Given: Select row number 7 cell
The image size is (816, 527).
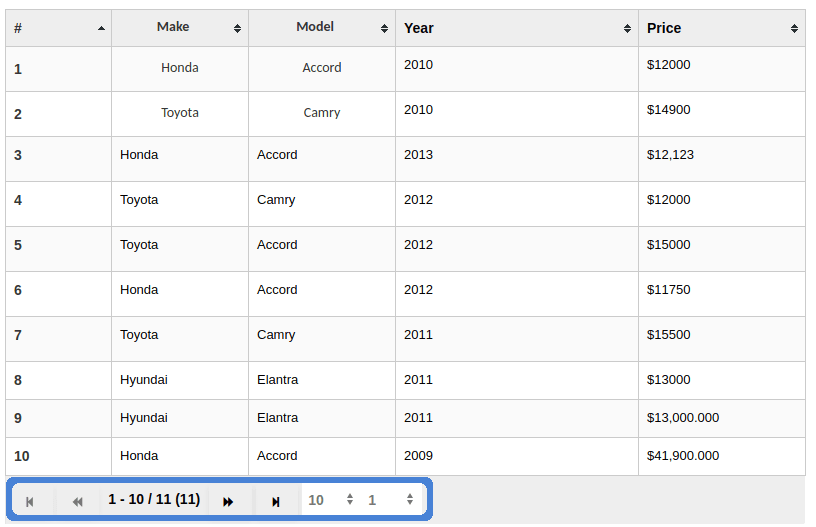Looking at the screenshot, I should [58, 339].
